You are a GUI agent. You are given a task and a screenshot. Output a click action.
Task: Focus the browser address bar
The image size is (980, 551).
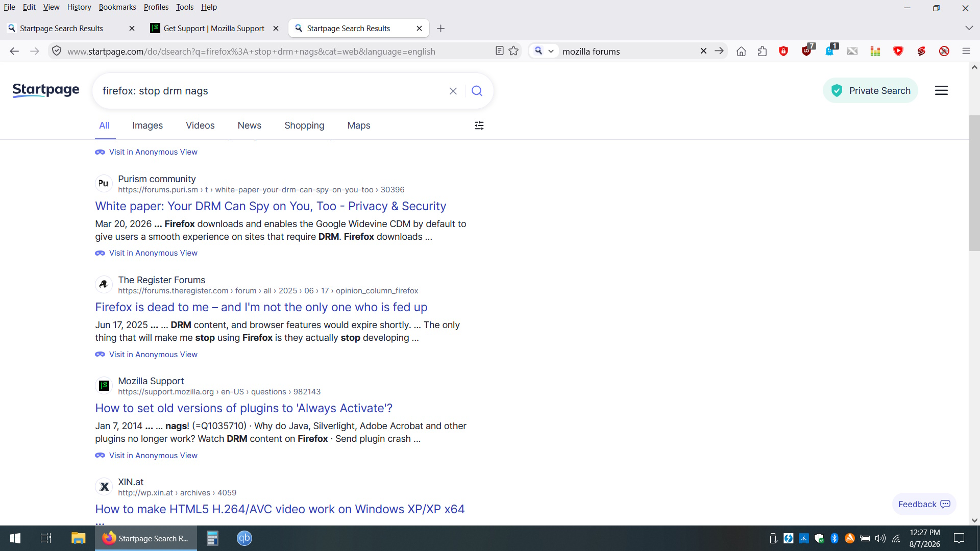276,51
